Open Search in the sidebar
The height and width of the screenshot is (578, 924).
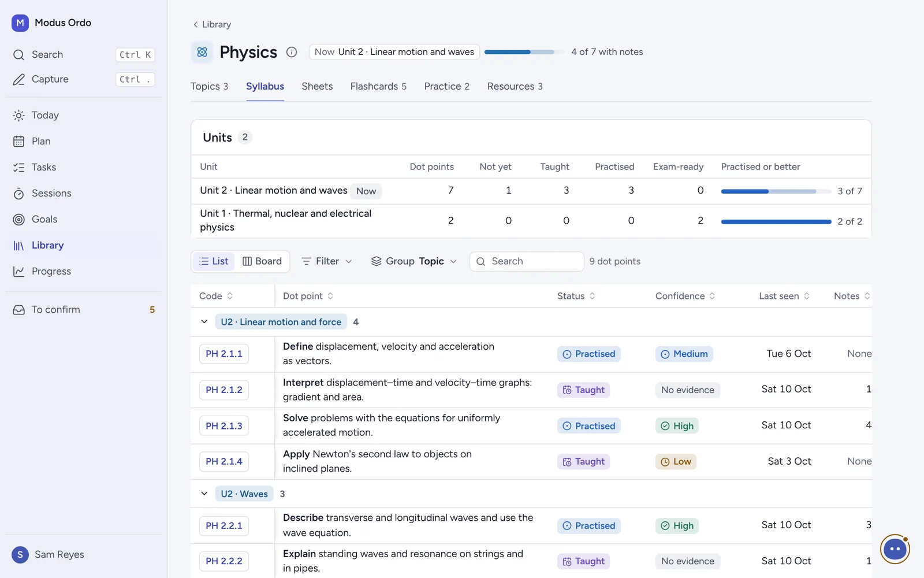pyautogui.click(x=83, y=54)
